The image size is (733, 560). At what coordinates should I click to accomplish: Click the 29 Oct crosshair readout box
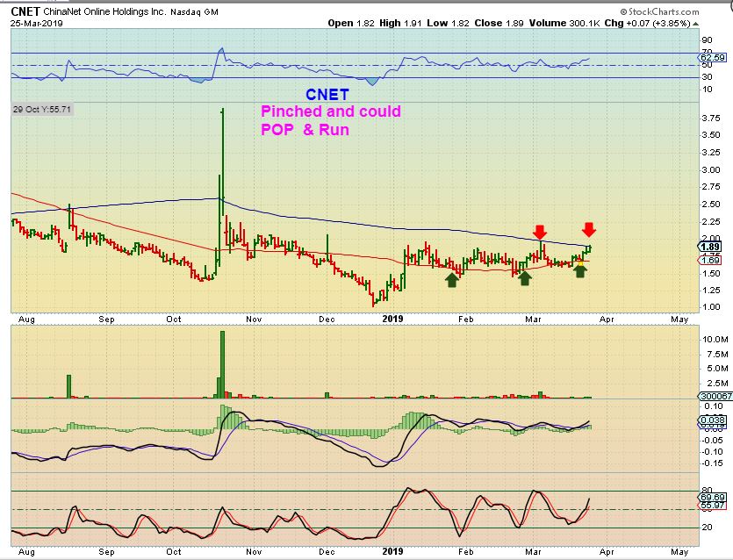point(42,110)
